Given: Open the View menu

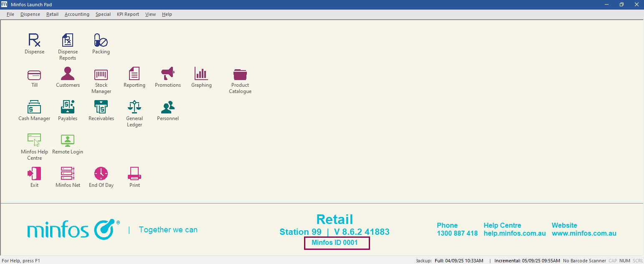Looking at the screenshot, I should click(150, 14).
